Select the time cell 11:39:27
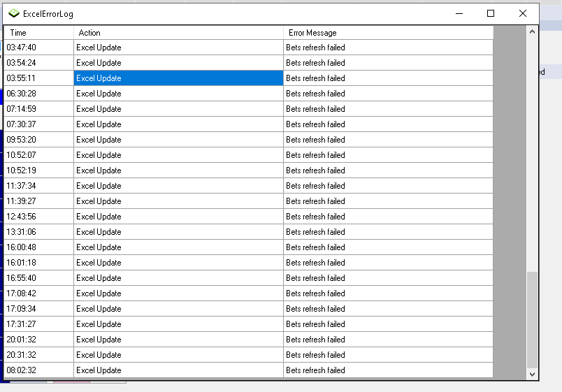Viewport: 562px width, 392px height. pos(38,201)
